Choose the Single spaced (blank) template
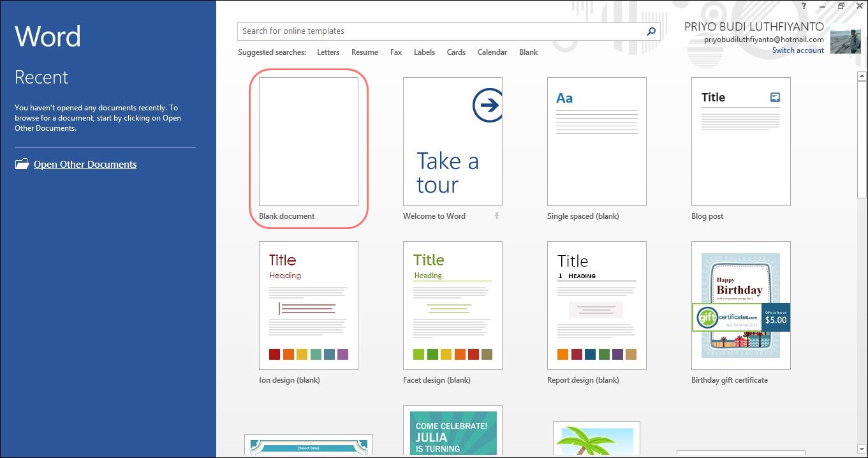The image size is (868, 458). pyautogui.click(x=597, y=142)
